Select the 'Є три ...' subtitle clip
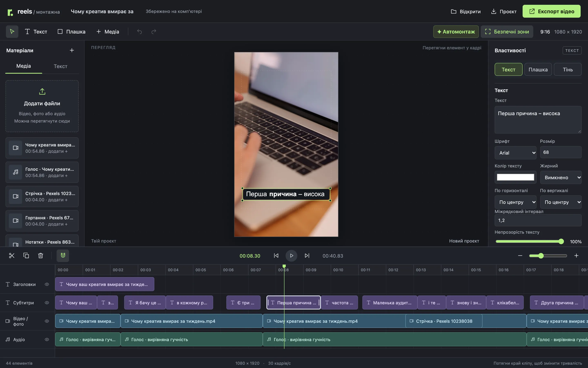588x368 pixels. (x=243, y=303)
